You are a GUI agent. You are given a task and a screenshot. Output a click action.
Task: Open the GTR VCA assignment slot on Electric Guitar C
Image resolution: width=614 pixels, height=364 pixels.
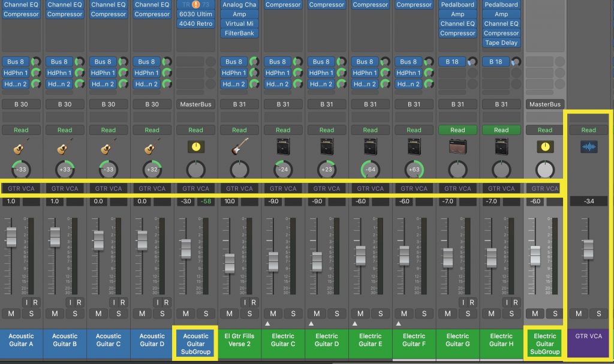[283, 188]
